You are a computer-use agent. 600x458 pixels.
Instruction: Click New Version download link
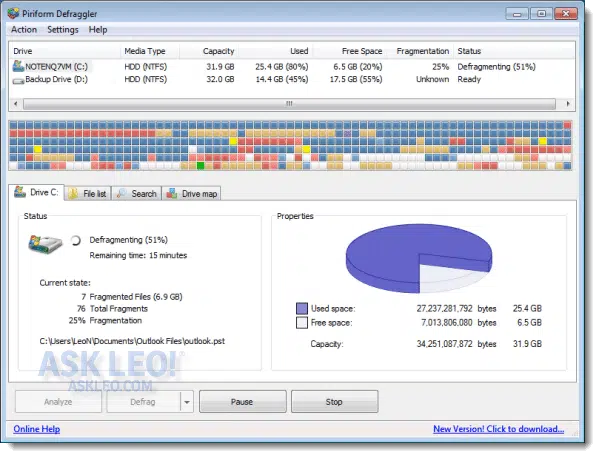[x=499, y=429]
